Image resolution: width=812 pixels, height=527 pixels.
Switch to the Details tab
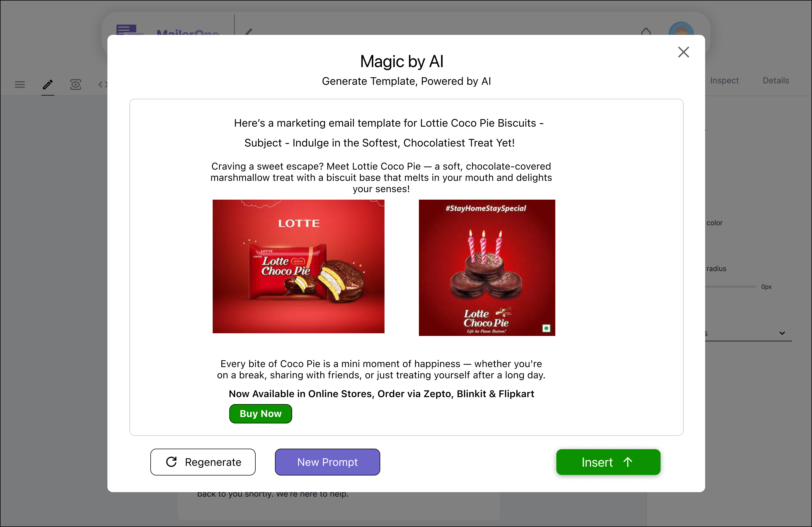coord(776,80)
